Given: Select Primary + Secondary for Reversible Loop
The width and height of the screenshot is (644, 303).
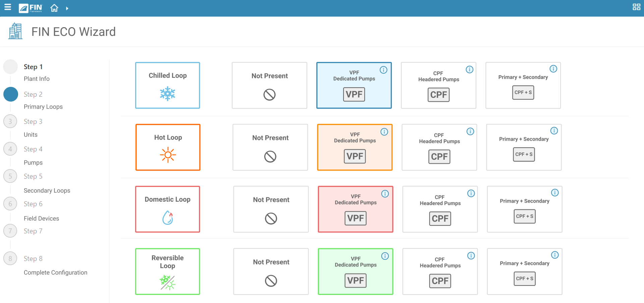Looking at the screenshot, I should 524,271.
